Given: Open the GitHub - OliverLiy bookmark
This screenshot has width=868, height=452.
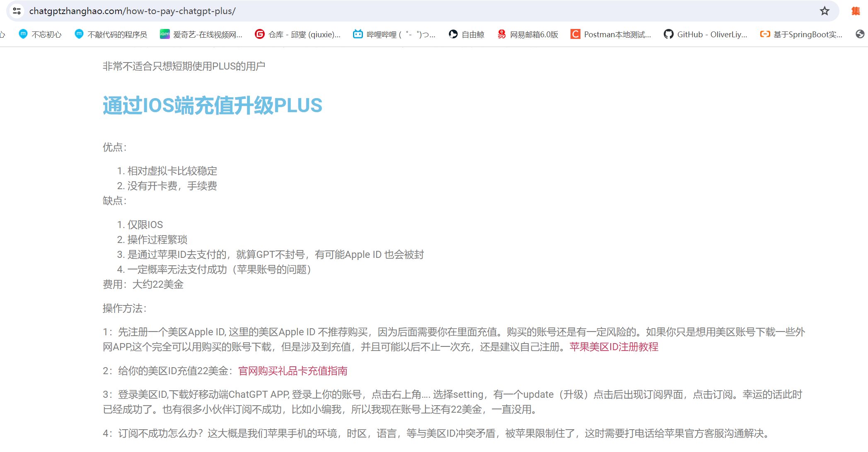Looking at the screenshot, I should (706, 34).
